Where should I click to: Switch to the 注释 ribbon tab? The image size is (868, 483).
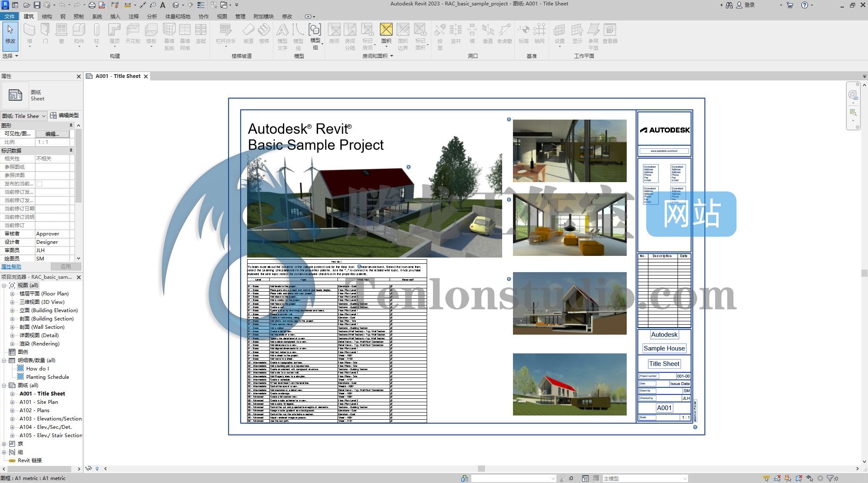[x=134, y=16]
